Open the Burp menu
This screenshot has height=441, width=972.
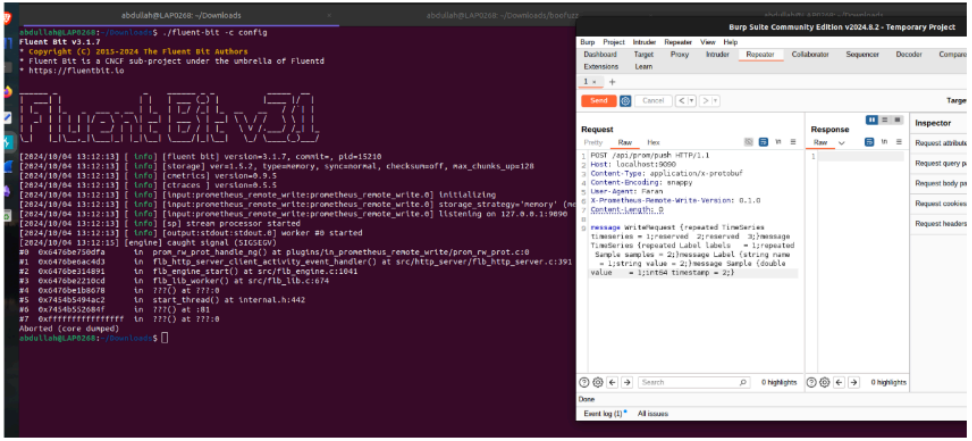coord(588,42)
